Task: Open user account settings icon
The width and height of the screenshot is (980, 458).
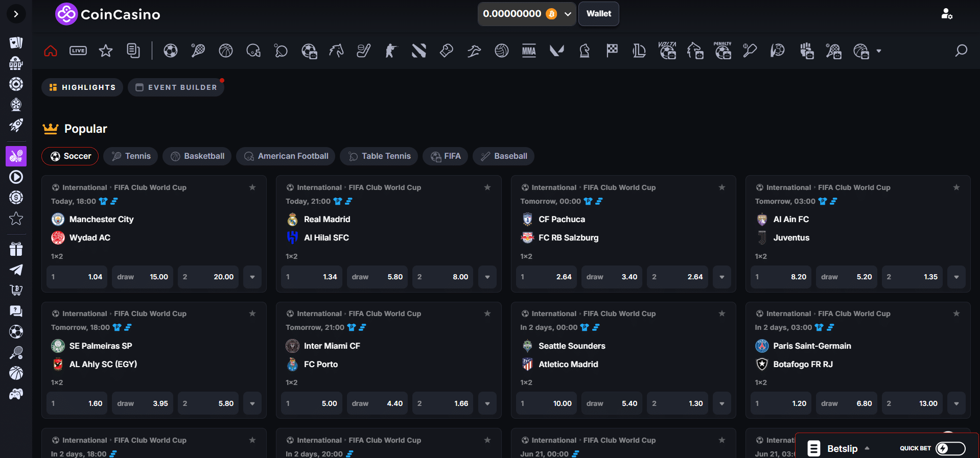Action: [x=947, y=14]
